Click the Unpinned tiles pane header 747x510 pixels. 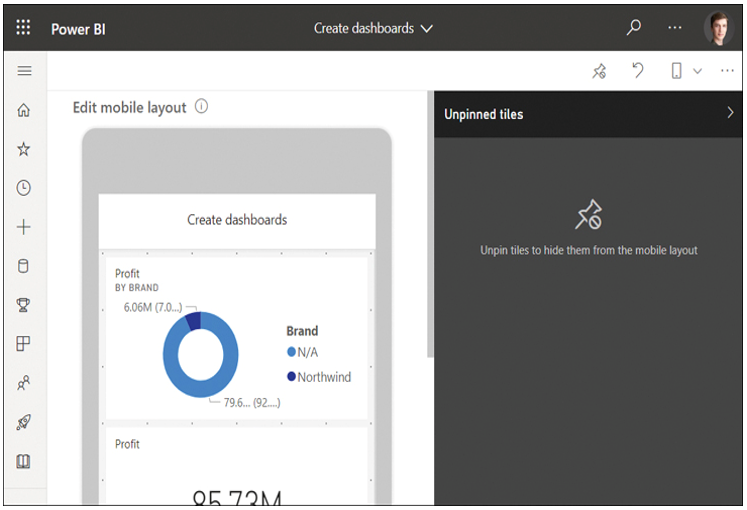click(x=588, y=114)
